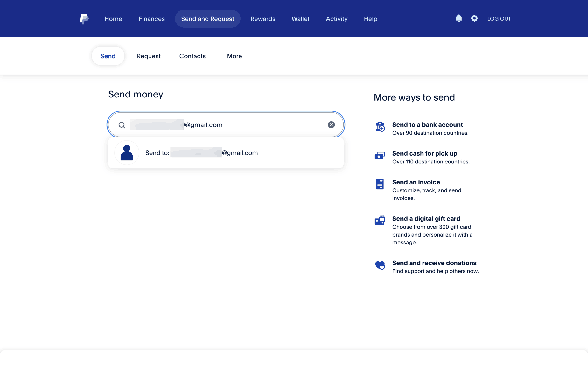This screenshot has width=588, height=367.
Task: Click the person avatar in suggestion
Action: point(127,153)
